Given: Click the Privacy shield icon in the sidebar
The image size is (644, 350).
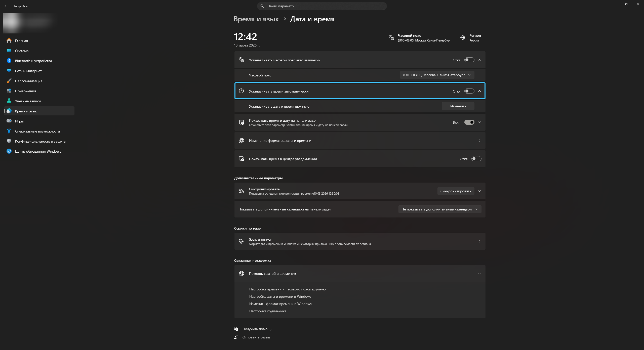Looking at the screenshot, I should tap(9, 141).
